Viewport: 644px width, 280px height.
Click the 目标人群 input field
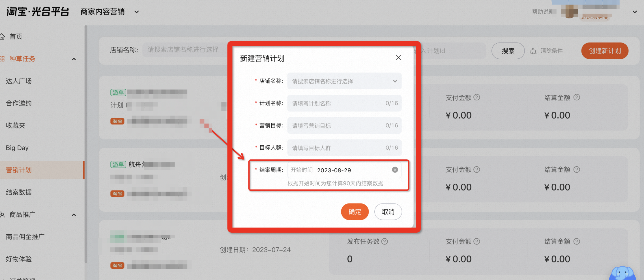[x=344, y=148]
